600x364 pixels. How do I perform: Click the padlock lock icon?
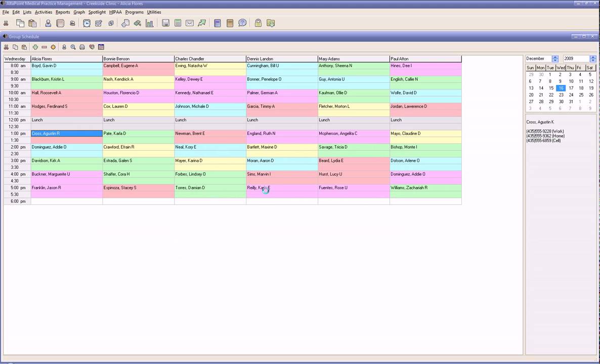(259, 23)
